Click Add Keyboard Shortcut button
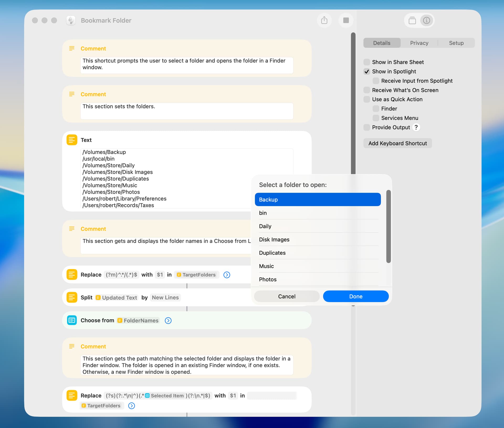Image resolution: width=504 pixels, height=428 pixels. tap(397, 143)
